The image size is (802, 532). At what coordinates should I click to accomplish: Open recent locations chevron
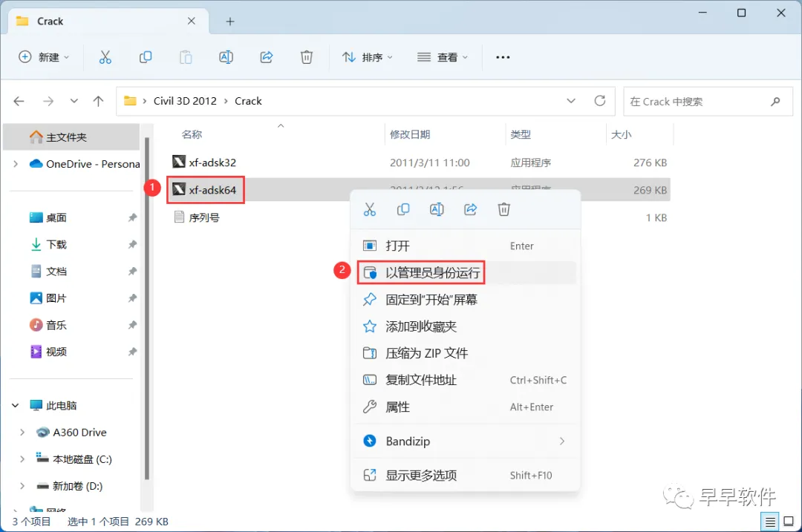(x=74, y=101)
